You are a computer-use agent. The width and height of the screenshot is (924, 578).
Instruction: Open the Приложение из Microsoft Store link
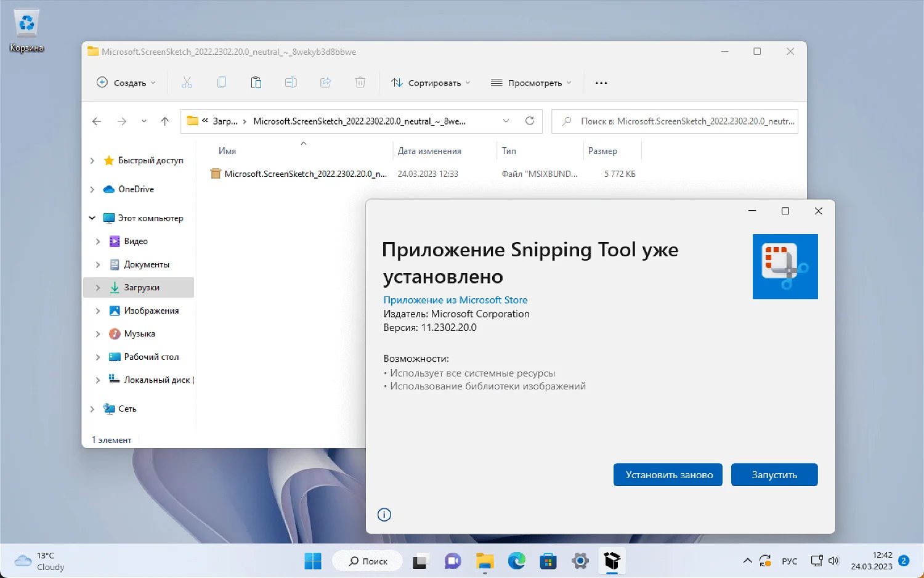[x=455, y=300]
